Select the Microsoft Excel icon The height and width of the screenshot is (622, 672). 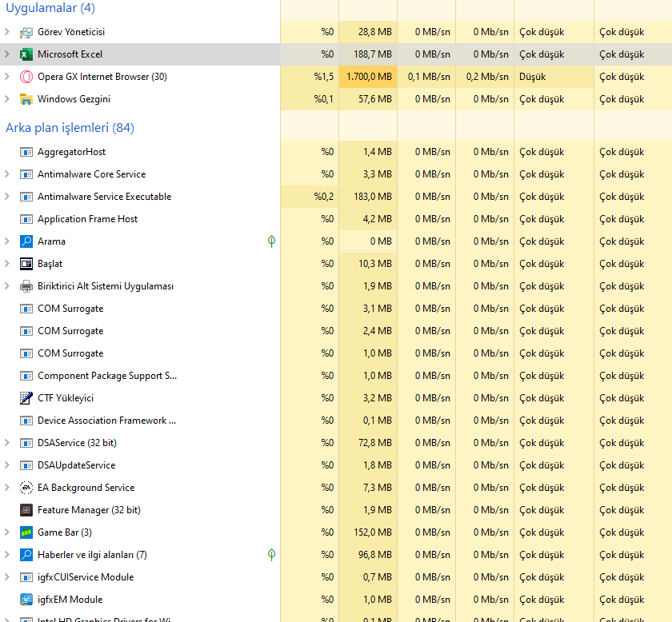[26, 54]
